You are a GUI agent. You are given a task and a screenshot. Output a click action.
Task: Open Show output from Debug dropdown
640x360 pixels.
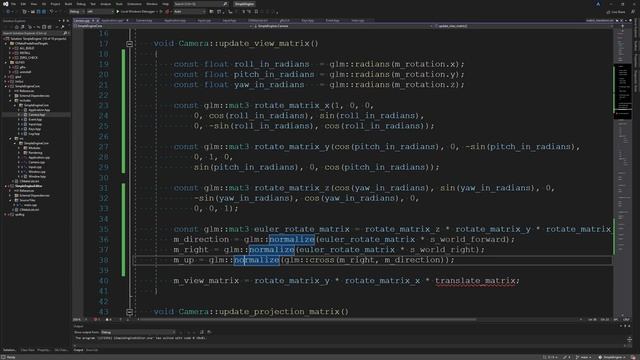click(138, 332)
